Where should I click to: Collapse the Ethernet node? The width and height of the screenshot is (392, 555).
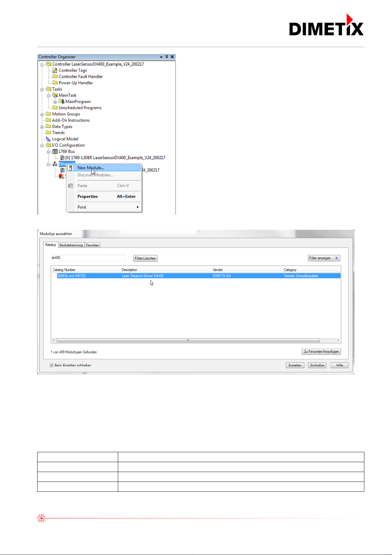tap(49, 164)
